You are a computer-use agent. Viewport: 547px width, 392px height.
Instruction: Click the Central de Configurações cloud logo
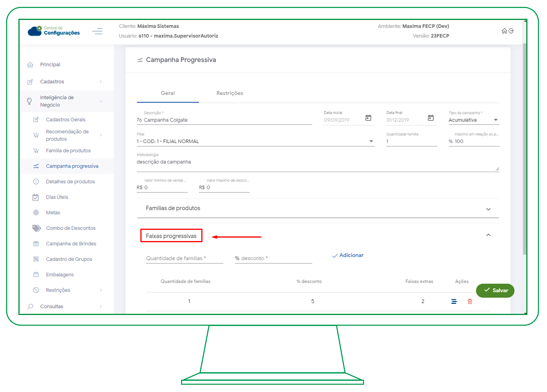[x=35, y=31]
